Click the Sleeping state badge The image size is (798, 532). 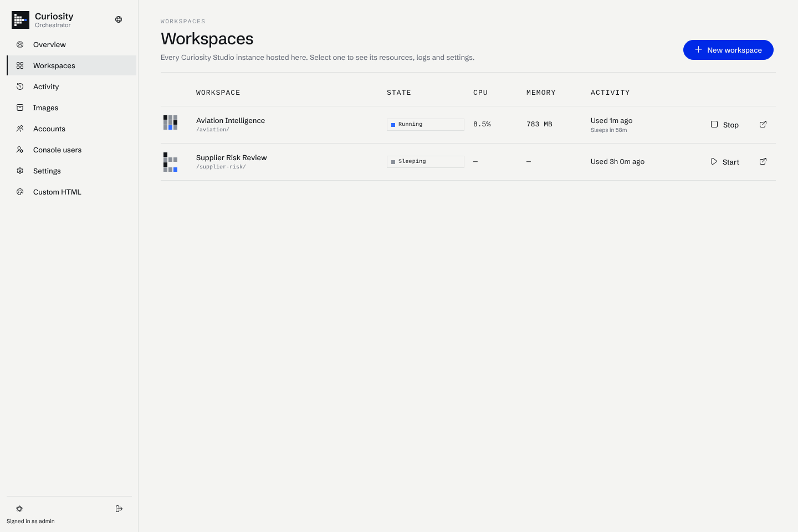click(x=426, y=162)
